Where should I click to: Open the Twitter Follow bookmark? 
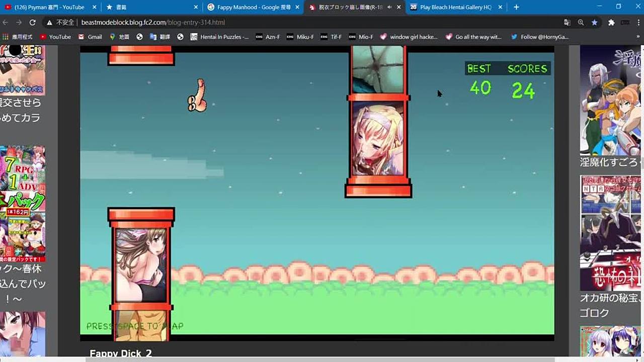coord(539,37)
